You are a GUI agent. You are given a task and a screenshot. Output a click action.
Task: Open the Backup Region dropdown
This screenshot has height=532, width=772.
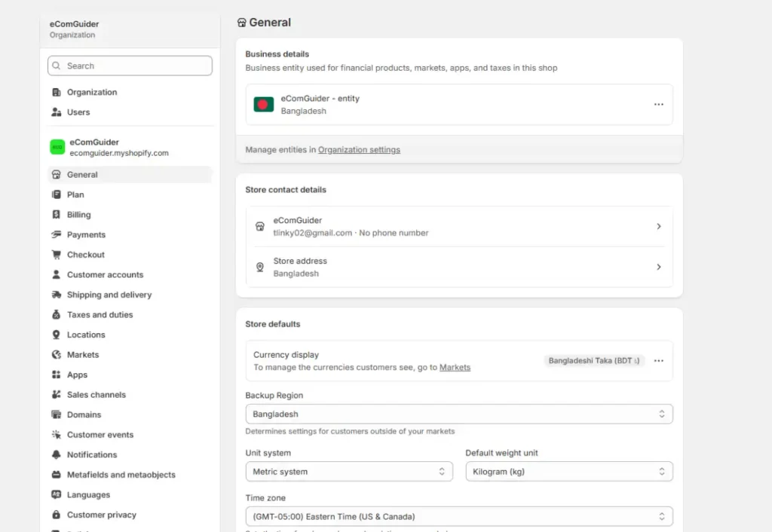click(x=459, y=414)
